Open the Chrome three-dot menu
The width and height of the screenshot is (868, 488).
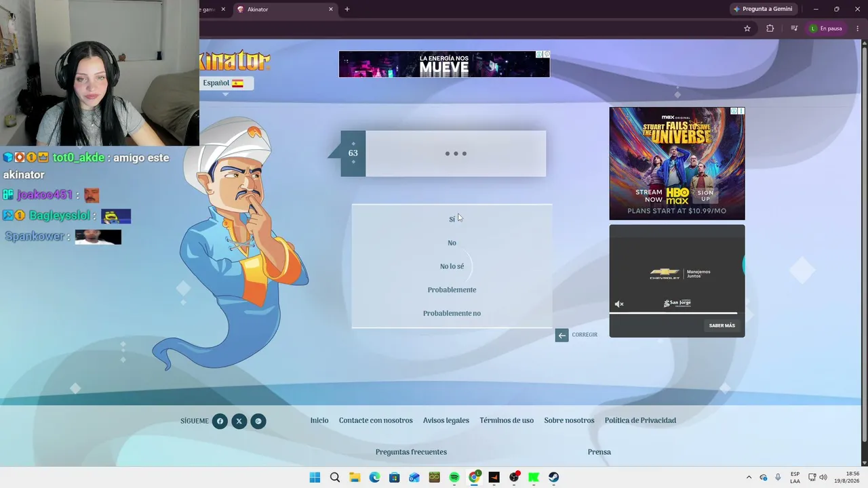tap(858, 28)
